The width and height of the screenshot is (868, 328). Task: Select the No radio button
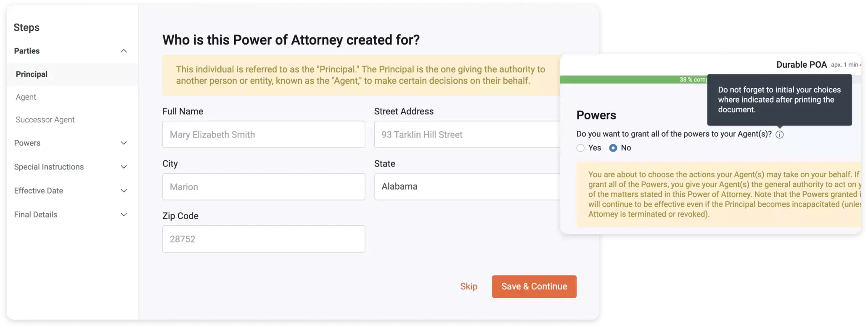point(613,148)
